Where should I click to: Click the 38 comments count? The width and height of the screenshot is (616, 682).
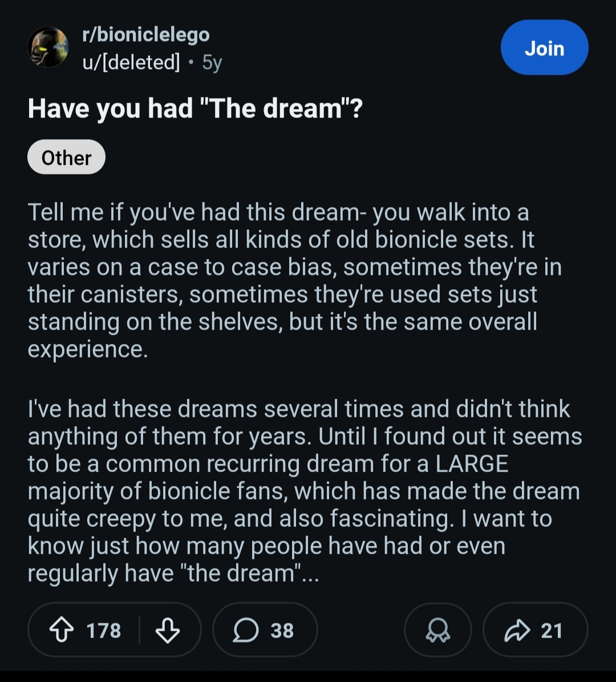click(282, 631)
